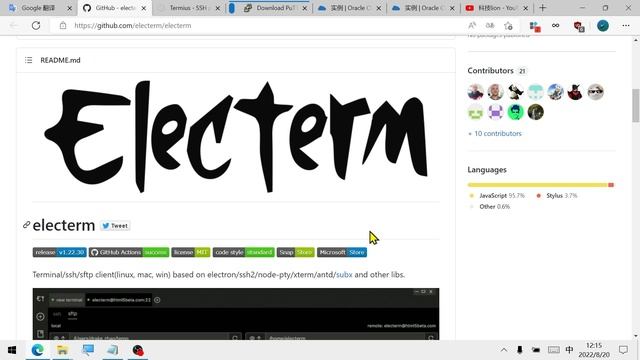
Task: Click the yellow JavaScript segment of language bar
Action: pos(538,185)
